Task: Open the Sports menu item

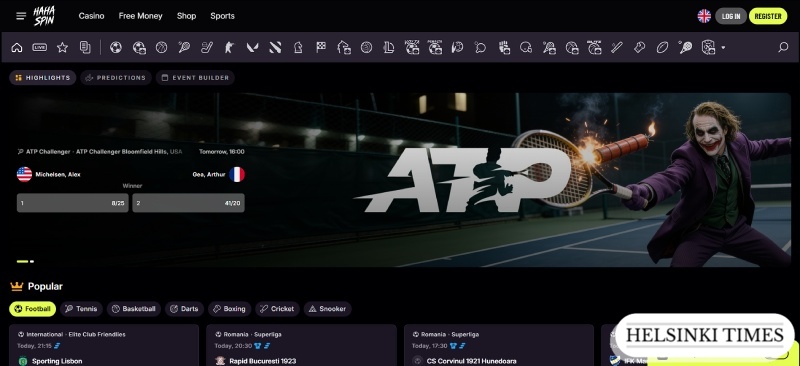Action: click(222, 16)
